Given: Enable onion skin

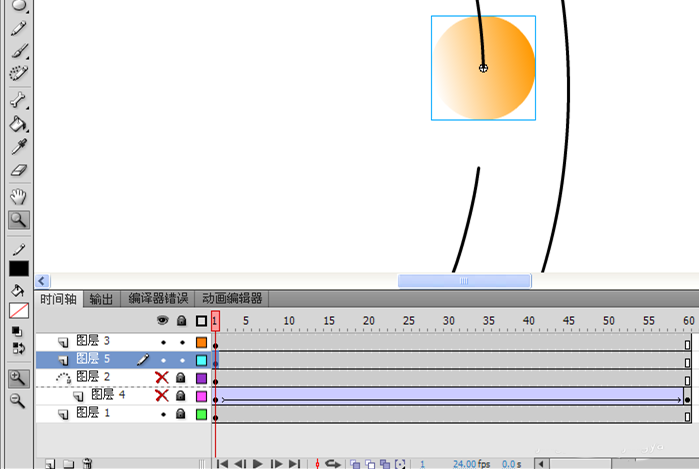Looking at the screenshot, I should [355, 464].
